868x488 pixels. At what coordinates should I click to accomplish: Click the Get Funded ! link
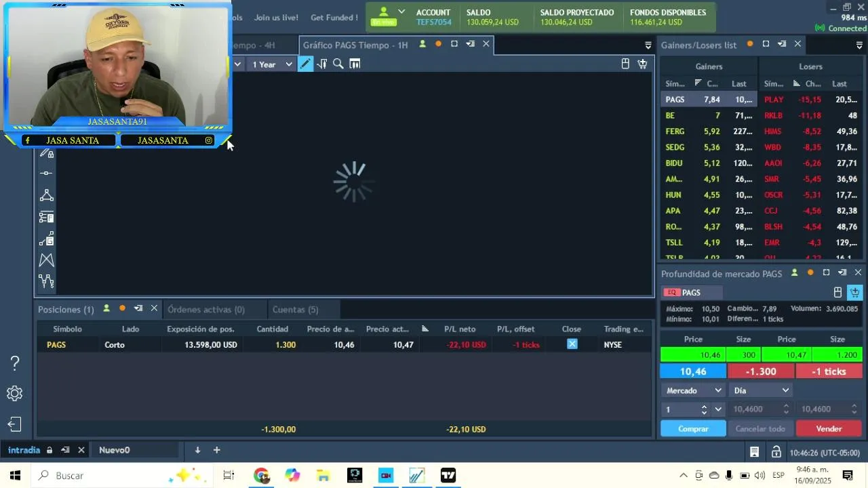(x=334, y=18)
